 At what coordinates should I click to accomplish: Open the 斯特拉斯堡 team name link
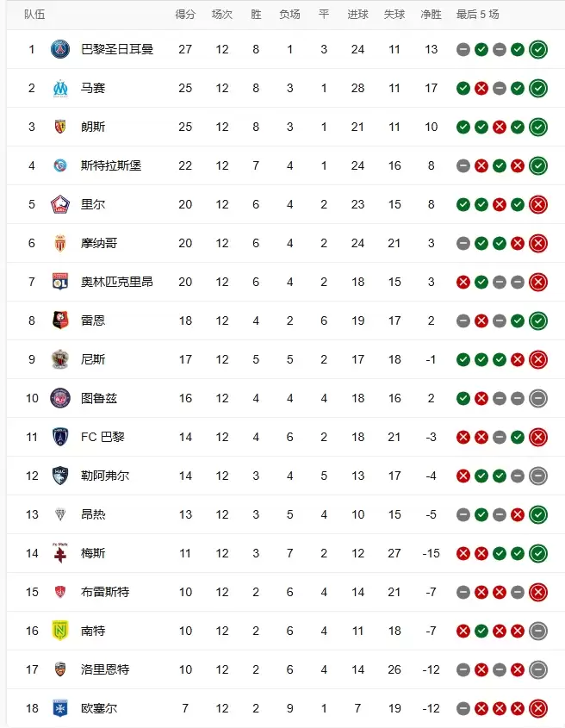tap(110, 165)
